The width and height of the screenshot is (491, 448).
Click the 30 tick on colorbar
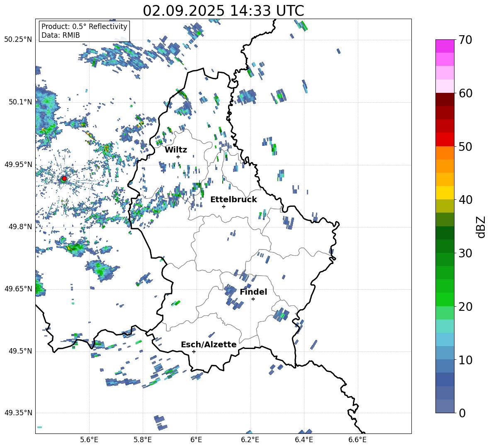(x=465, y=253)
